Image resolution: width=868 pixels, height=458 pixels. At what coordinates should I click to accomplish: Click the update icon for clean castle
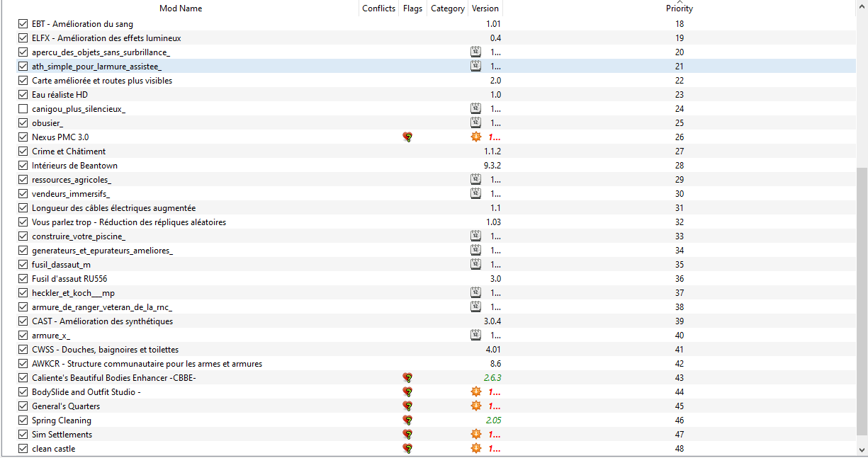point(476,449)
